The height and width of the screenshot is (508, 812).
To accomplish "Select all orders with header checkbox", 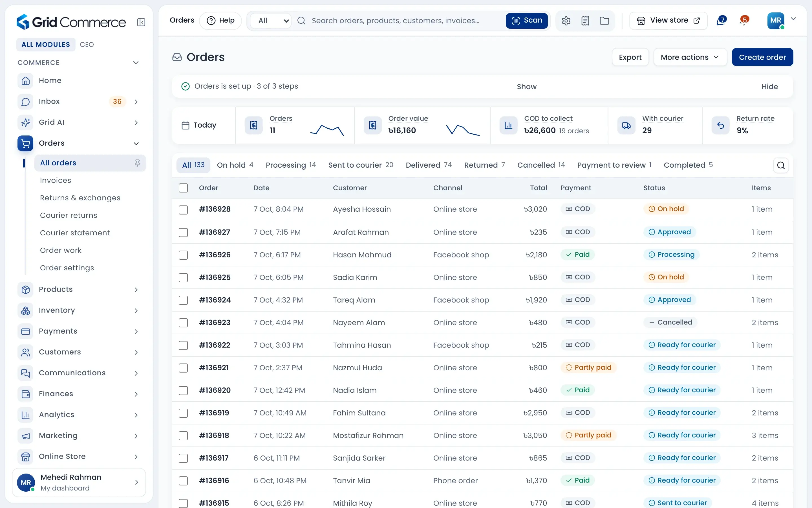I will 183,188.
